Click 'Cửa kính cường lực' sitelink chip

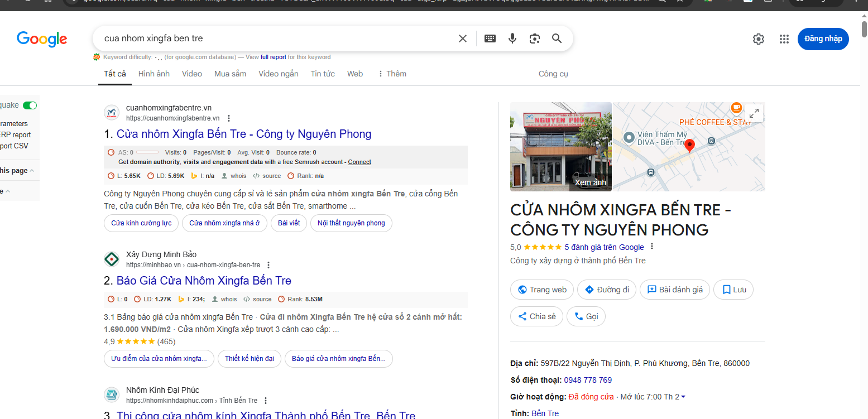click(141, 223)
